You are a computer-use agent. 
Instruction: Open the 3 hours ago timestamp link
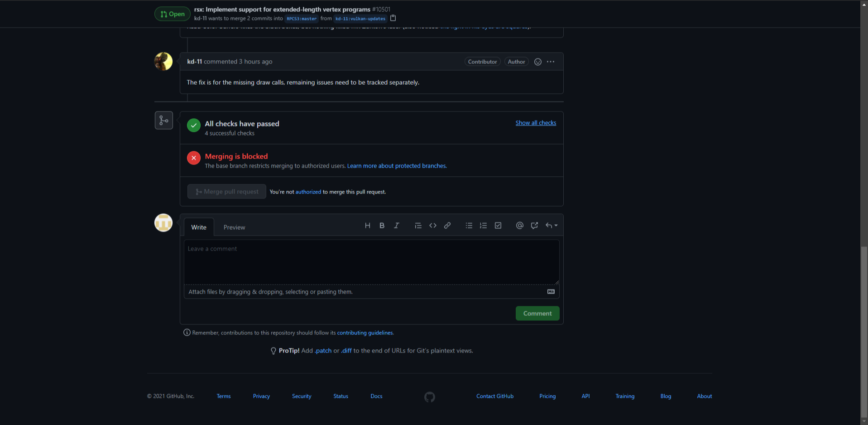click(x=256, y=62)
